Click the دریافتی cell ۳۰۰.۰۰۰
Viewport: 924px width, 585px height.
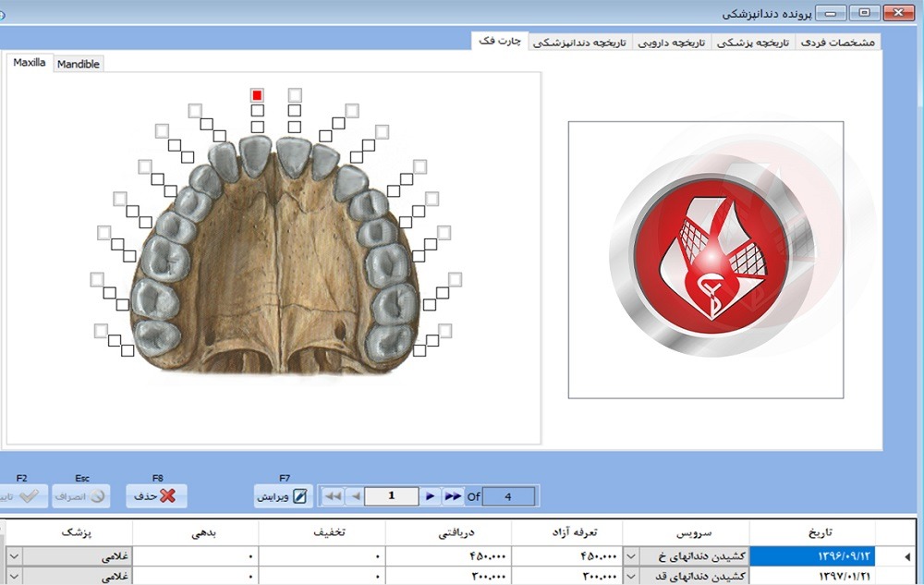[x=448, y=576]
